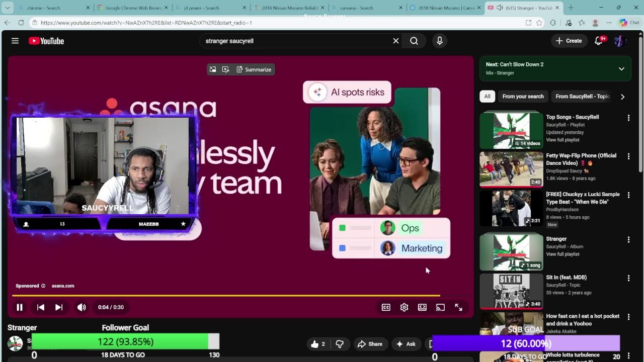Image resolution: width=644 pixels, height=362 pixels.
Task: Click the video progress bar
Action: click(240, 296)
